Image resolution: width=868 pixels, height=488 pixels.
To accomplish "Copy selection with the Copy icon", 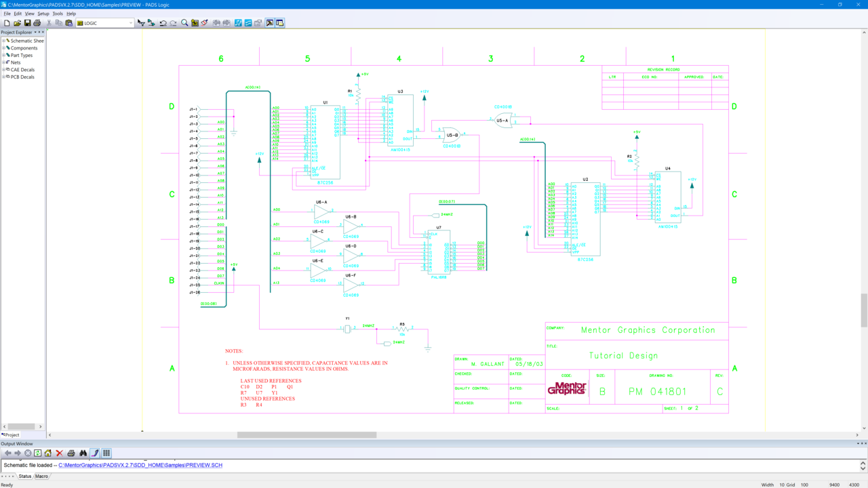I will pos(59,23).
